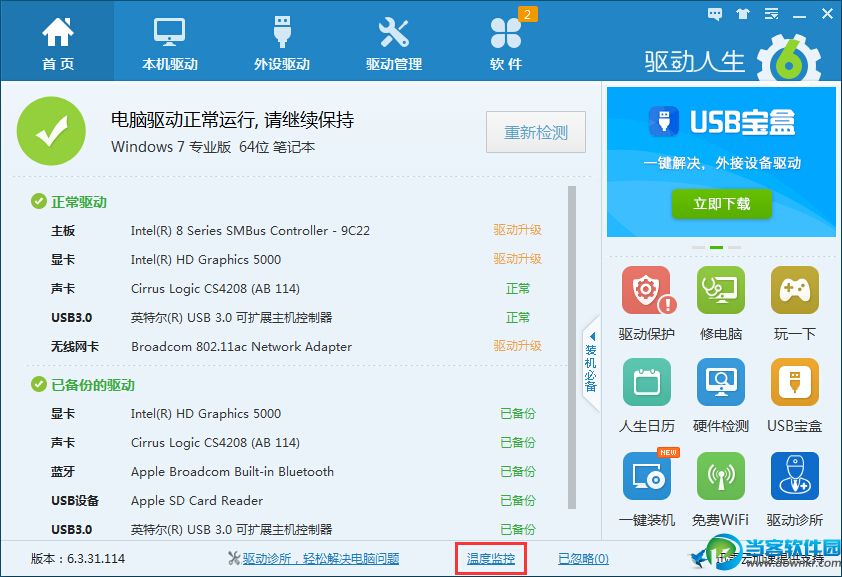Click the green checkmark status icon
The image size is (842, 577).
click(x=52, y=131)
